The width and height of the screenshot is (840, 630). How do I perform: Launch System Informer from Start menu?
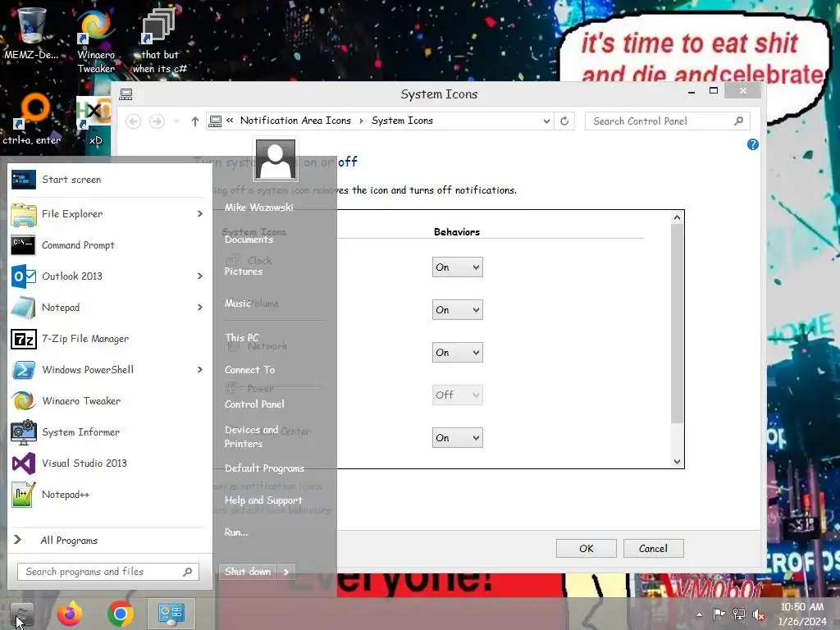107,431
